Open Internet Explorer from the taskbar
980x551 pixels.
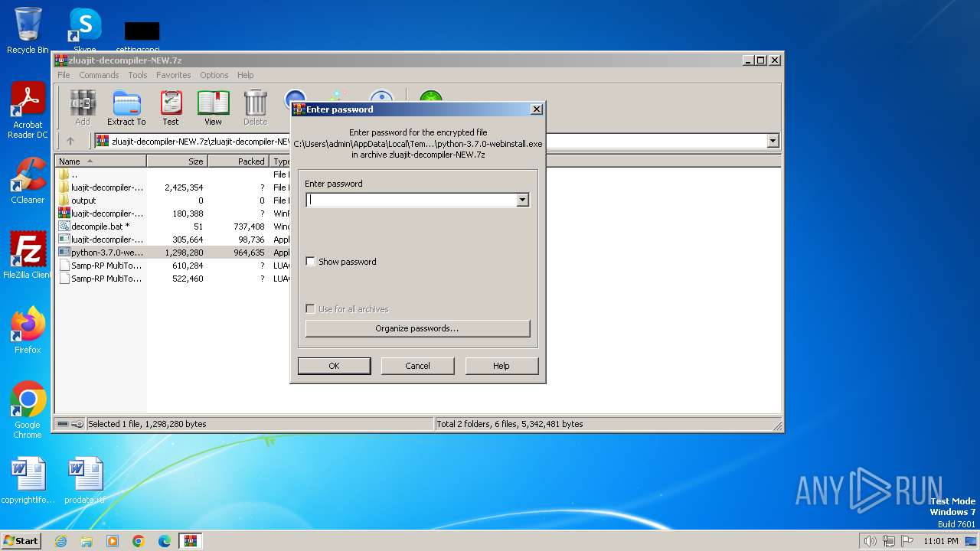[x=60, y=541]
